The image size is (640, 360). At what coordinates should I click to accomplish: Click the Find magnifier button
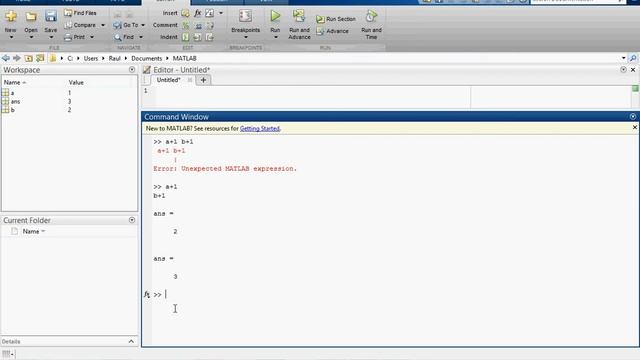[124, 37]
